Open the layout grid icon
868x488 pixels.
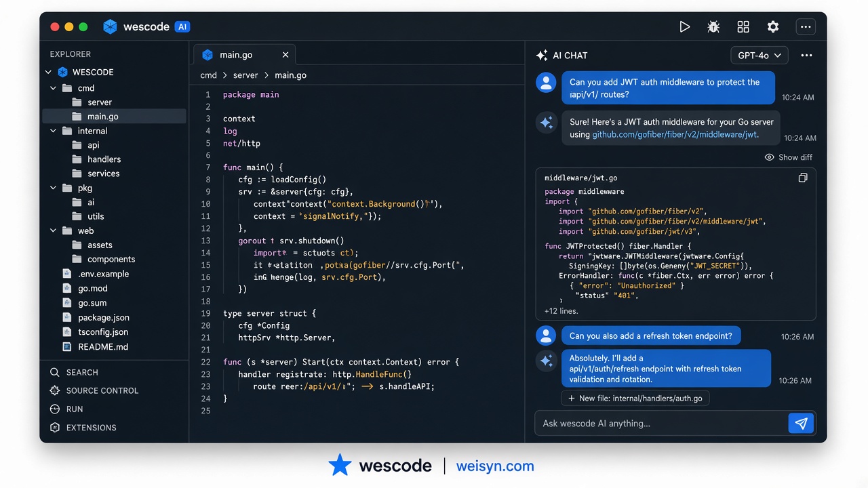(743, 27)
